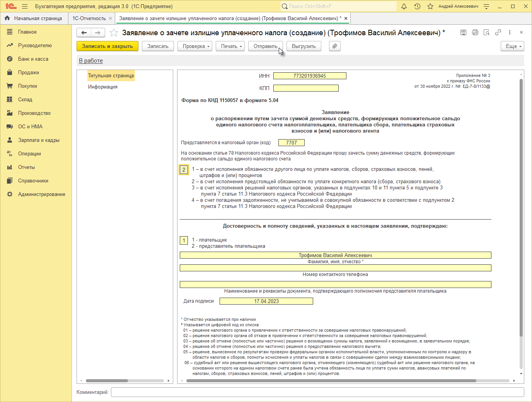Open the Склад section
Image resolution: width=532 pixels, height=402 pixels.
tap(36, 100)
